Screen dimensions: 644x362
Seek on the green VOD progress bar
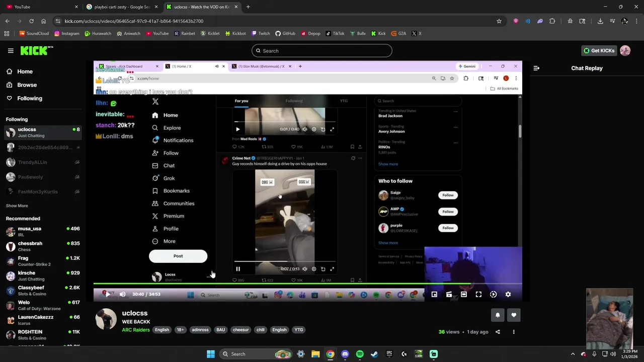(307, 284)
